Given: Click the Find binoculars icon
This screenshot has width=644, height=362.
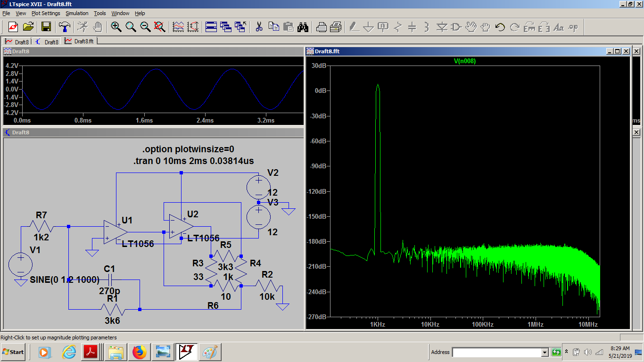Looking at the screenshot, I should (303, 26).
